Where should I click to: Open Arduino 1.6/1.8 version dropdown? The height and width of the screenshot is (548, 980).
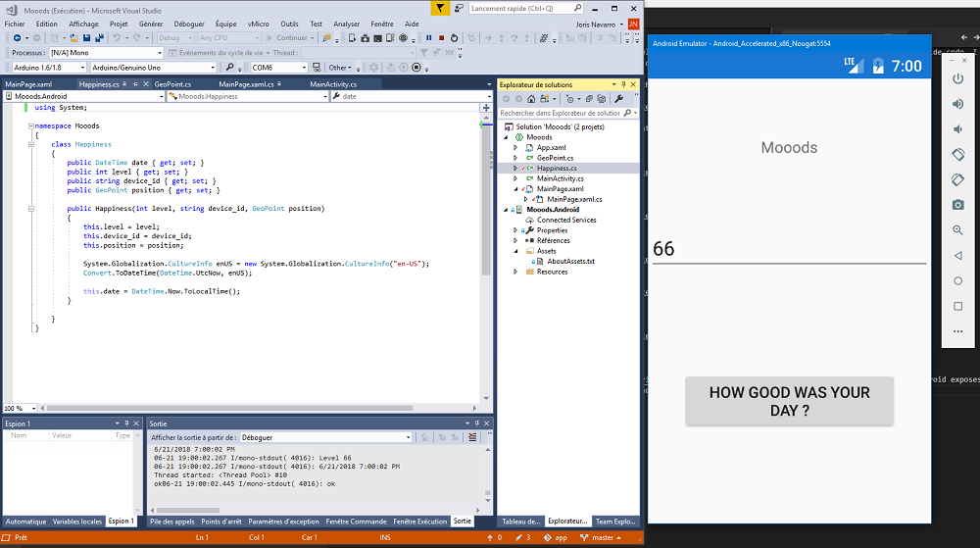(x=49, y=68)
